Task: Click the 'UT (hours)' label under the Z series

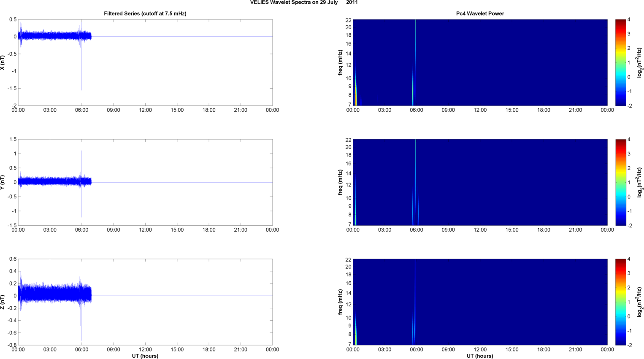Action: coord(145,356)
